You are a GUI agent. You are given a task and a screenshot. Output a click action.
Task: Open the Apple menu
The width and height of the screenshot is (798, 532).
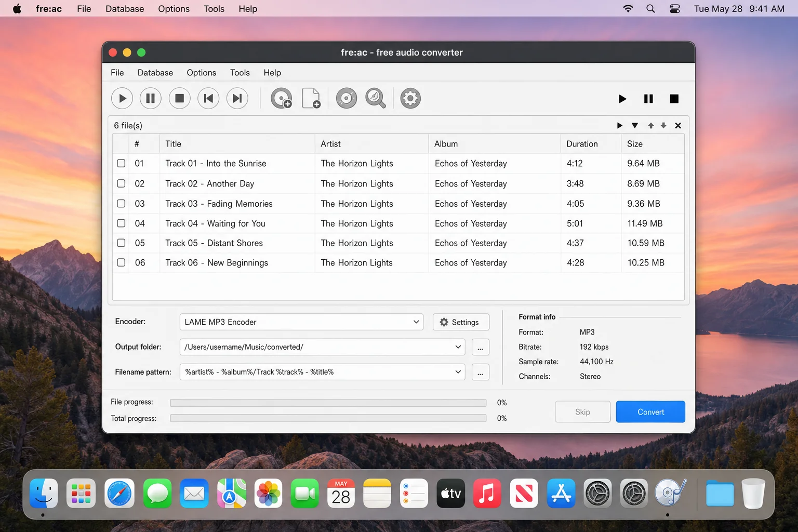(17, 9)
